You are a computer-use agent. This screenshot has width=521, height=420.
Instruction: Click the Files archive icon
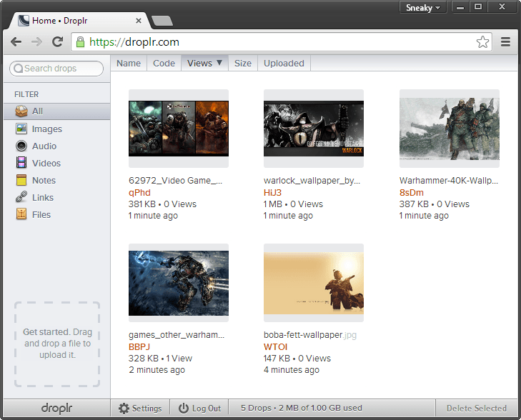point(21,214)
